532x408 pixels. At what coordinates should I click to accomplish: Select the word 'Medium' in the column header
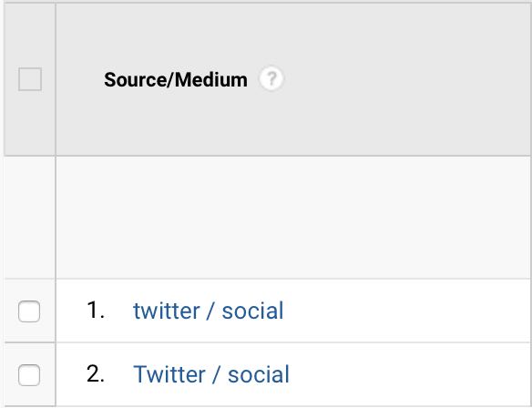[211, 80]
